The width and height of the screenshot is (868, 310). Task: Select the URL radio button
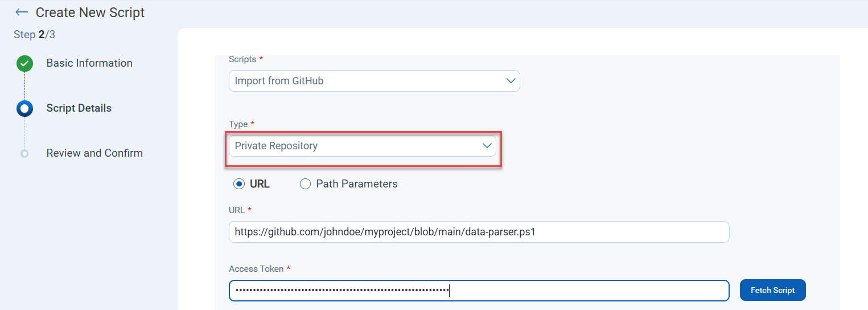pyautogui.click(x=239, y=184)
